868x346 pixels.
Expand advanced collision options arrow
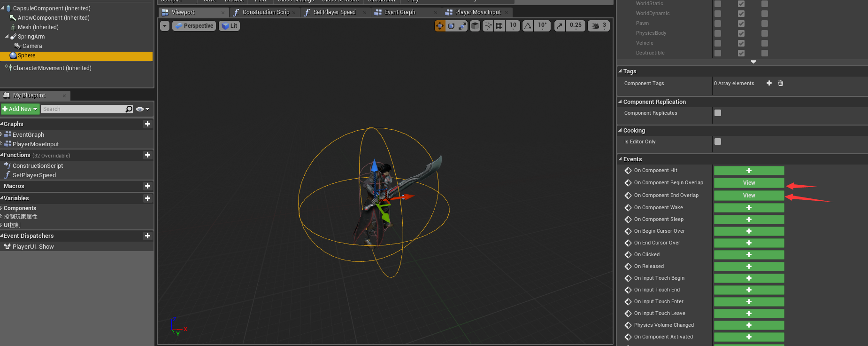753,62
